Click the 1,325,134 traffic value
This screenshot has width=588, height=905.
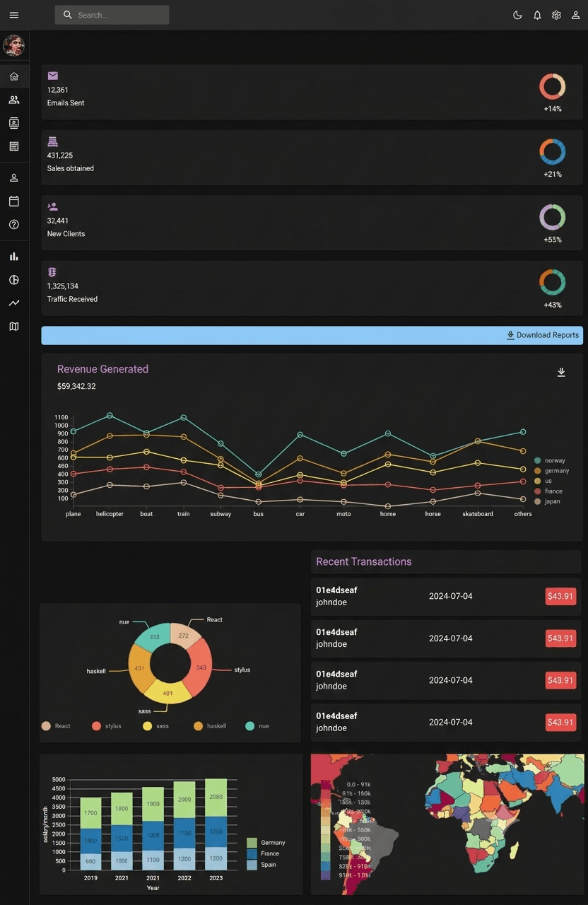63,286
